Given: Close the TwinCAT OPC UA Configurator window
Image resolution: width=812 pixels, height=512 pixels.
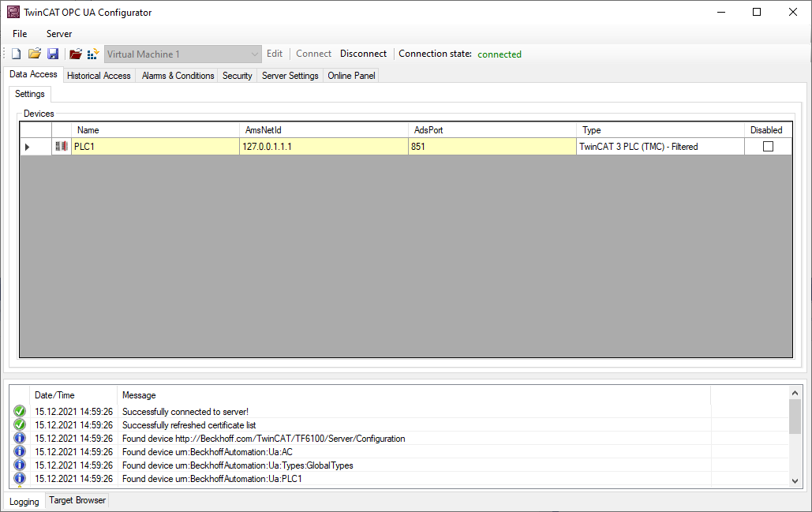Looking at the screenshot, I should [793, 12].
